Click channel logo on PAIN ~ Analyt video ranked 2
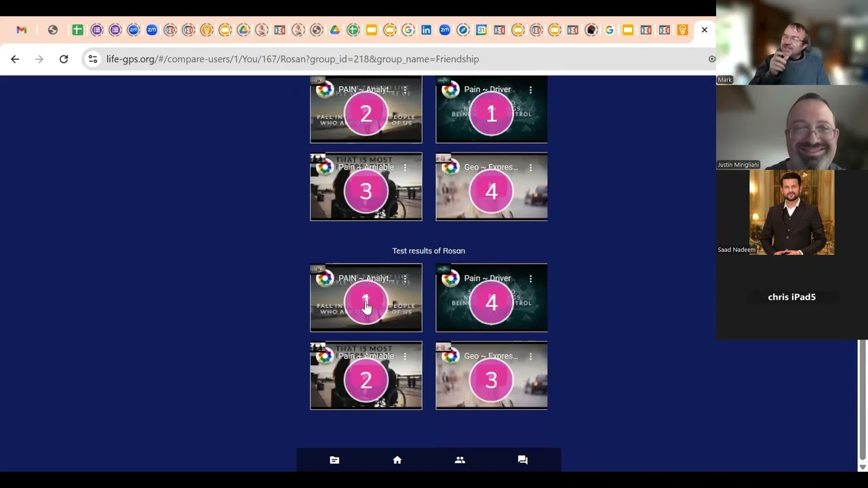 coord(325,89)
